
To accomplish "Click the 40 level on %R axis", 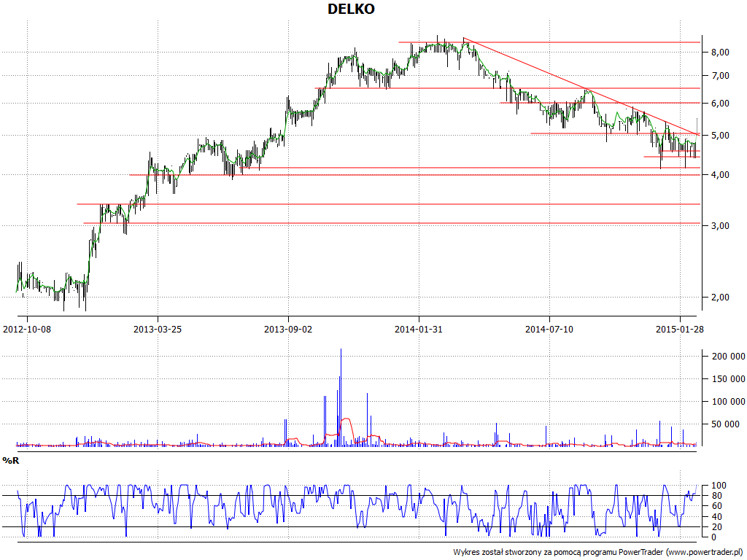I will pyautogui.click(x=716, y=517).
